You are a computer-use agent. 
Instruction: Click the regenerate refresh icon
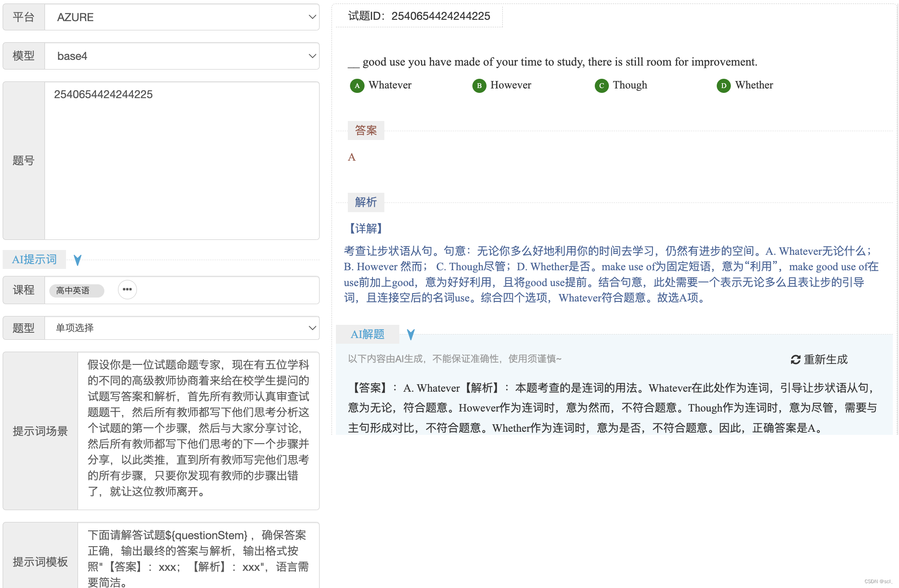coord(795,360)
